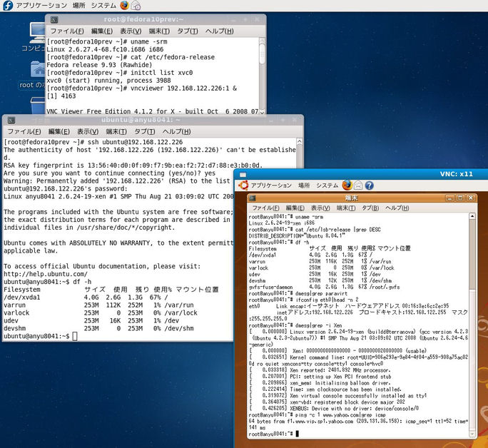
Task: Click the VNC: x11 window title
Action: click(457, 174)
